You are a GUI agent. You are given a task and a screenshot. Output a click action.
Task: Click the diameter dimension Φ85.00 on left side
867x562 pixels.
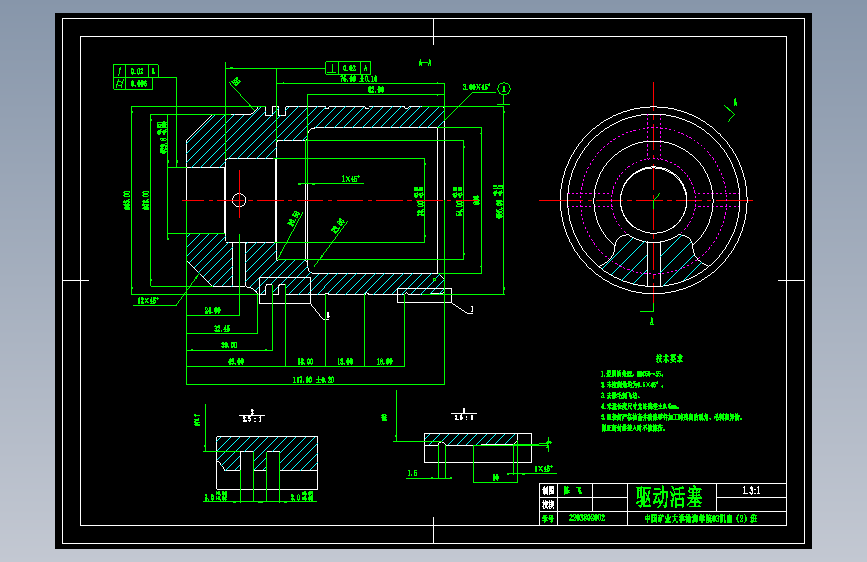click(127, 200)
